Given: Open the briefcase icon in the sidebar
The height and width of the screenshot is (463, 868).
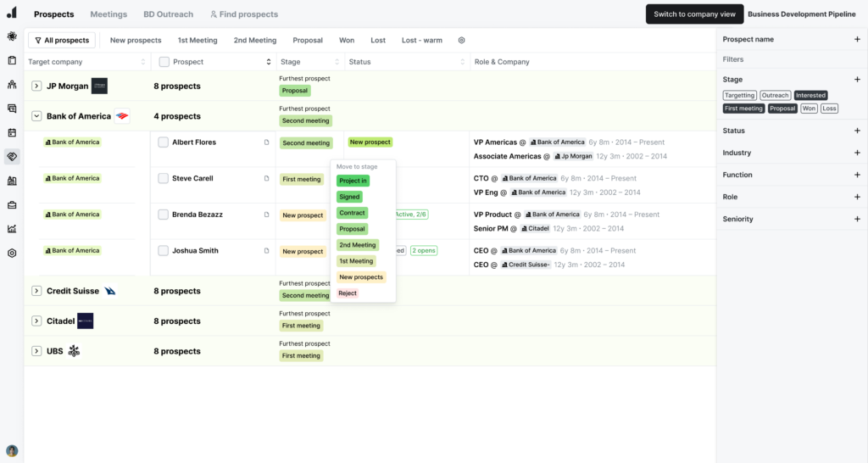Looking at the screenshot, I should [x=12, y=205].
